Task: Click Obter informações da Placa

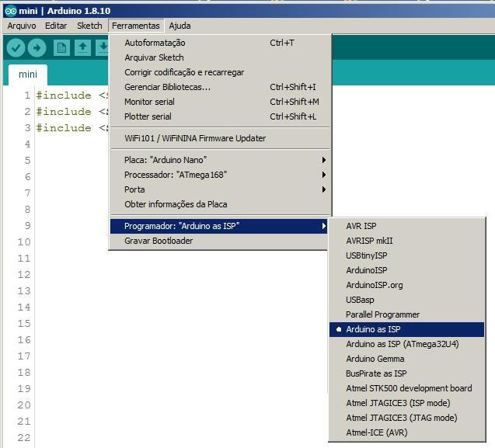Action: click(218, 204)
